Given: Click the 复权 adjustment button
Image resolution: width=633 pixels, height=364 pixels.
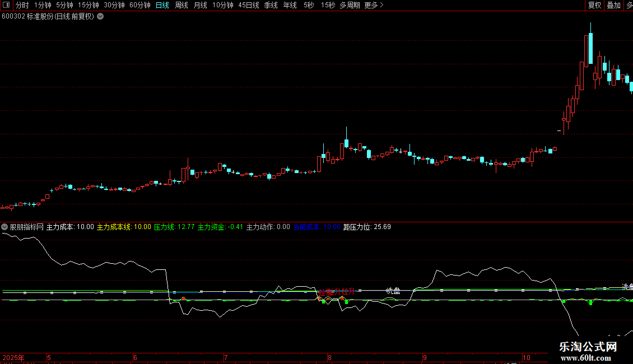Looking at the screenshot, I should [x=594, y=5].
